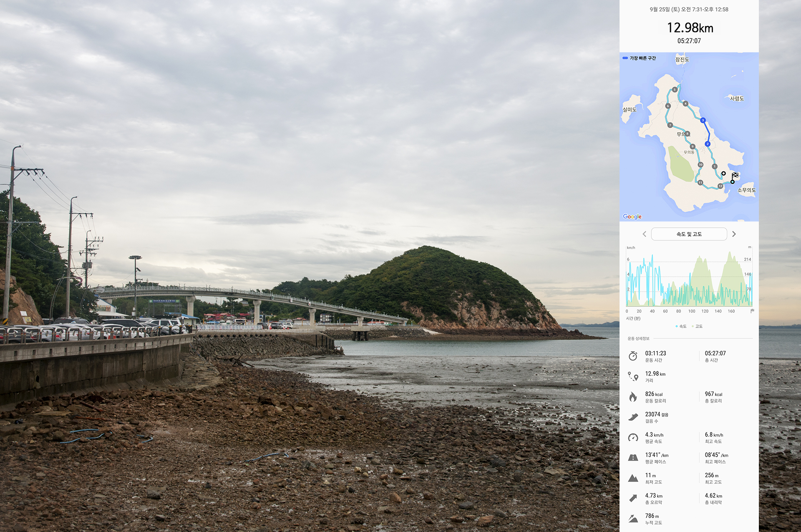Screen dimensions: 801x532
Task: Go to next chart with right chevron
Action: [734, 234]
